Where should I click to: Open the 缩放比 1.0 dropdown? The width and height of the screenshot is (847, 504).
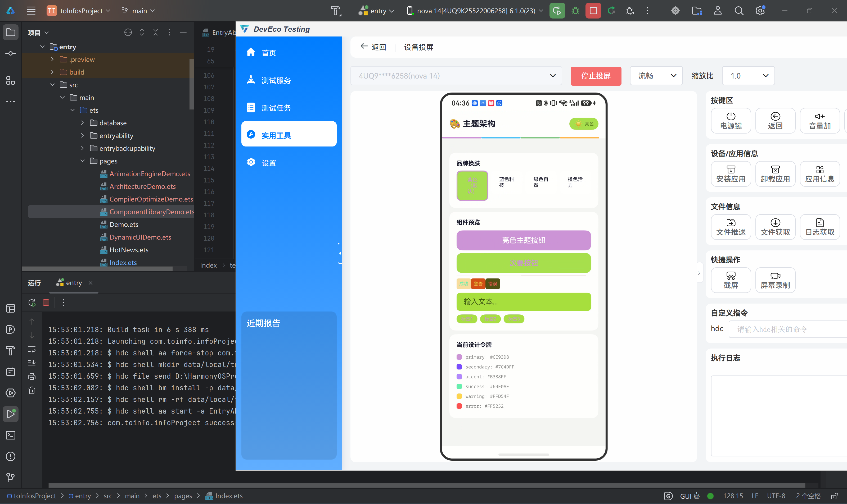(x=748, y=76)
